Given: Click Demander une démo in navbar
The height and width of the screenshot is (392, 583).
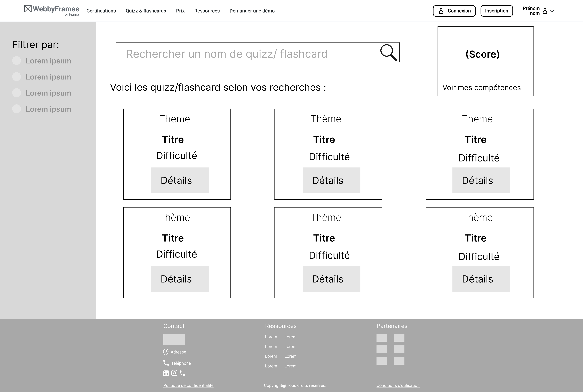Looking at the screenshot, I should [252, 11].
